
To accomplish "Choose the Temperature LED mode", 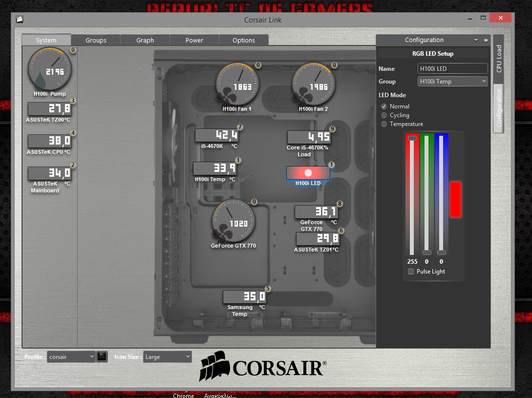I will pos(383,124).
